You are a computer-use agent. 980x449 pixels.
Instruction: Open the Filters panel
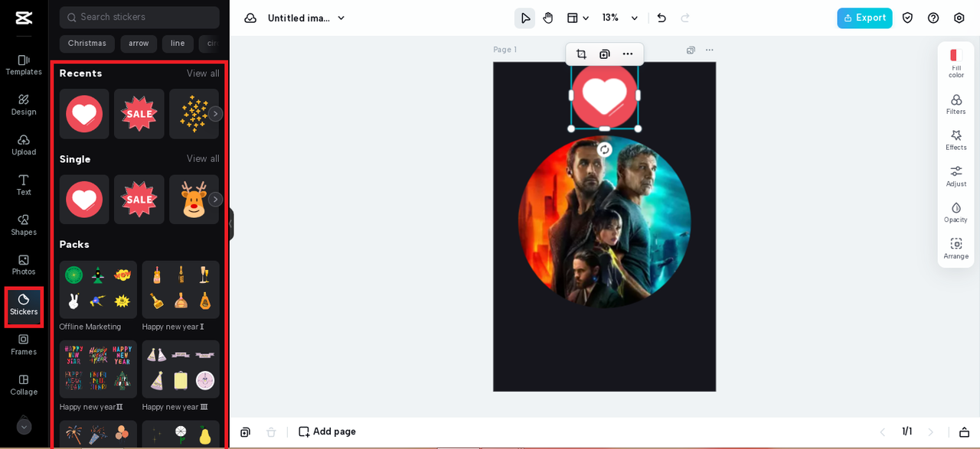point(955,105)
